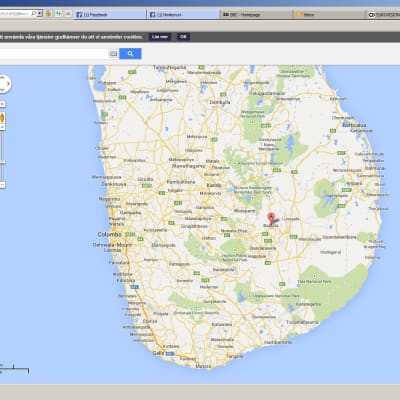Click the red map marker at Badulla

point(271,219)
